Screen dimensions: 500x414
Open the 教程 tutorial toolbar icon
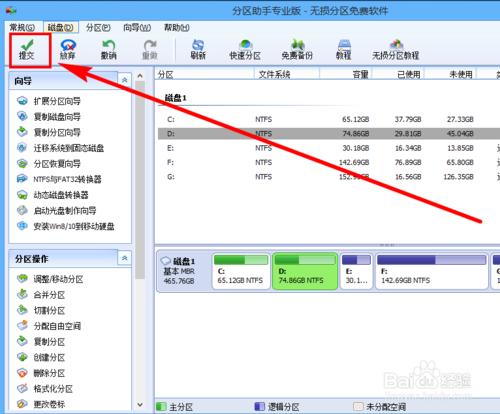[x=344, y=50]
